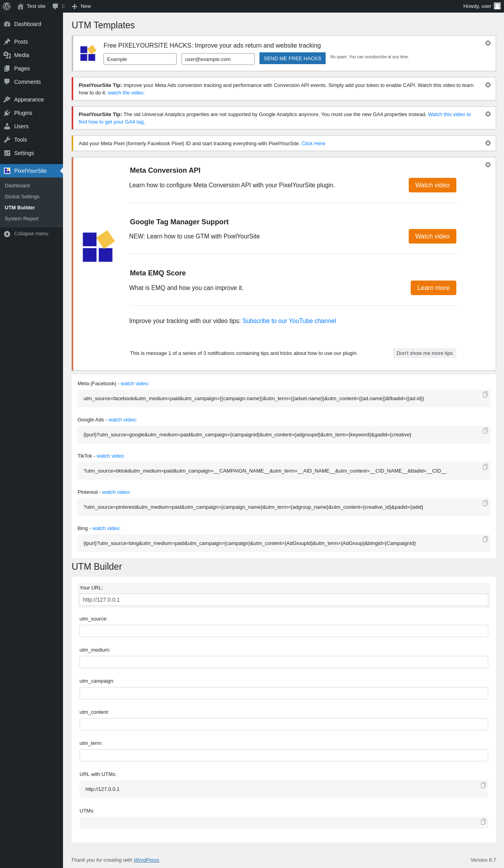Open the user avatar in admin bar
This screenshot has height=868, width=504.
[x=497, y=6]
